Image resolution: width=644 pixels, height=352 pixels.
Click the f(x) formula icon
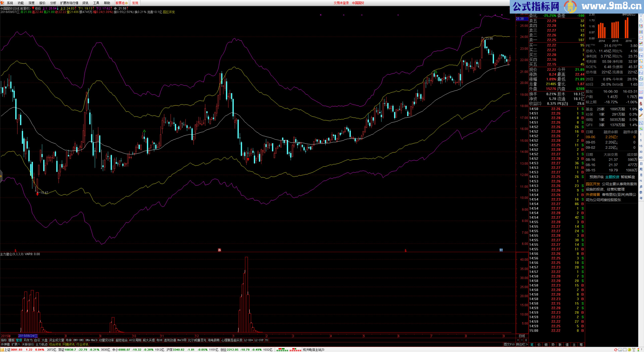click(641, 78)
